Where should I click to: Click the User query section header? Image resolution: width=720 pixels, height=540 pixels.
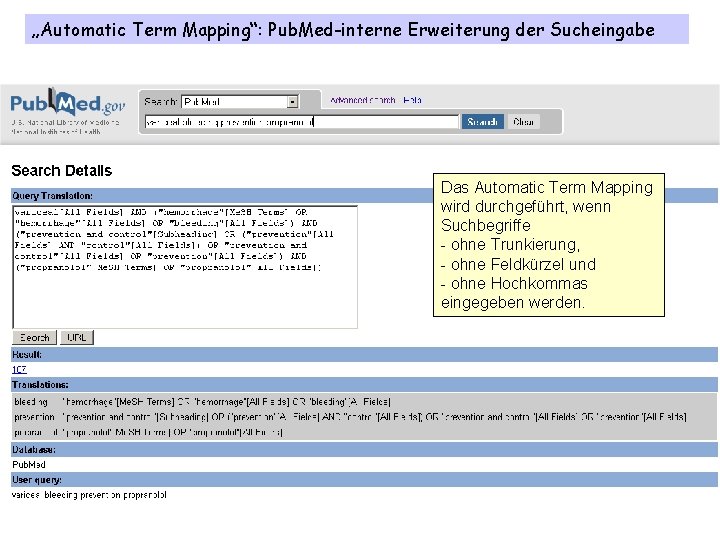pos(364,480)
